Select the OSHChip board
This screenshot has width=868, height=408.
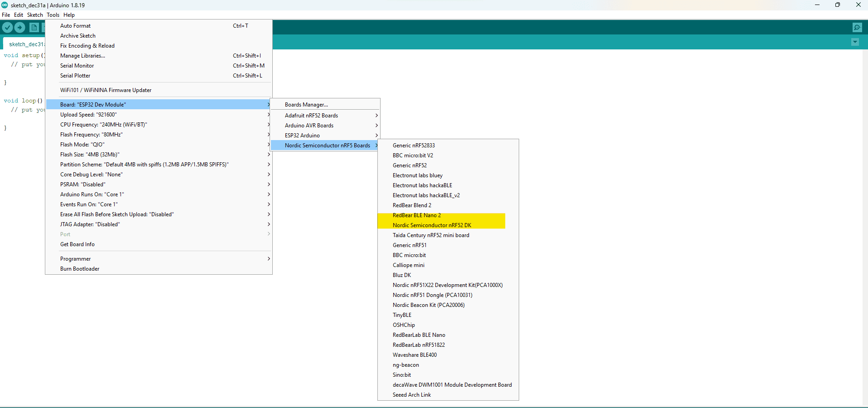[448, 325]
